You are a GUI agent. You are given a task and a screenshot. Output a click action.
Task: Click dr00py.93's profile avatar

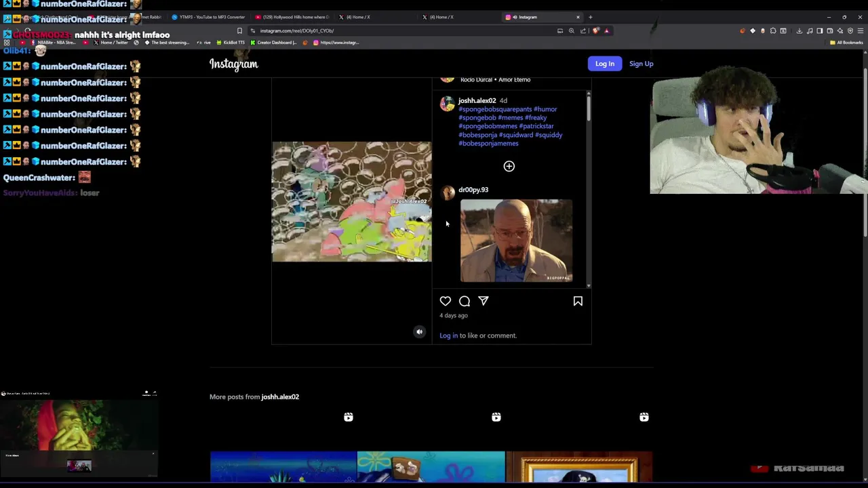[448, 193]
